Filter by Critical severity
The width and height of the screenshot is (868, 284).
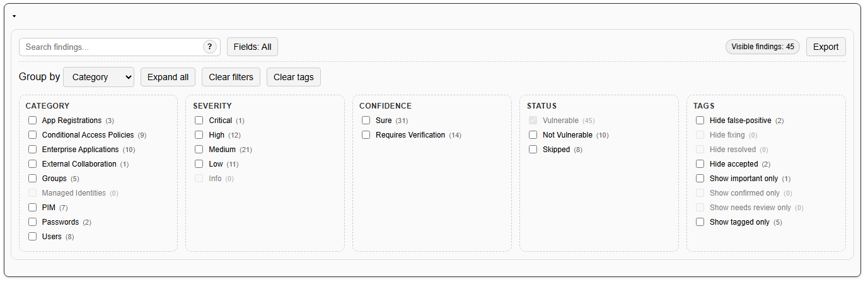[199, 121]
